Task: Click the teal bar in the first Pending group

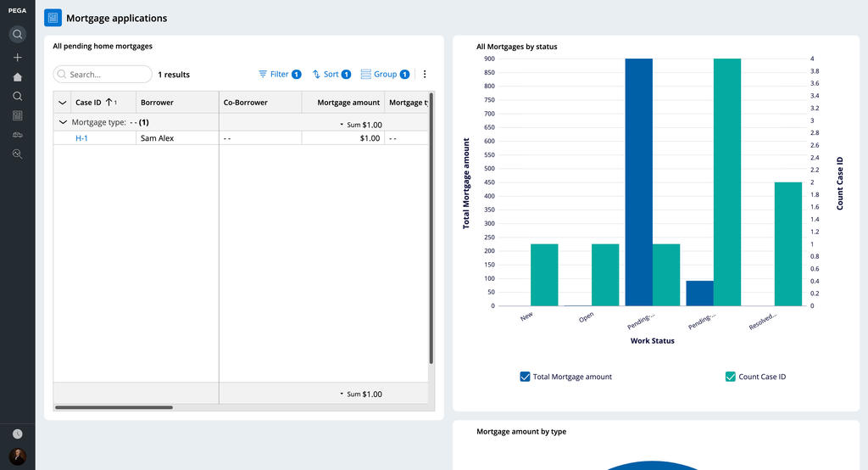Action: [x=666, y=275]
